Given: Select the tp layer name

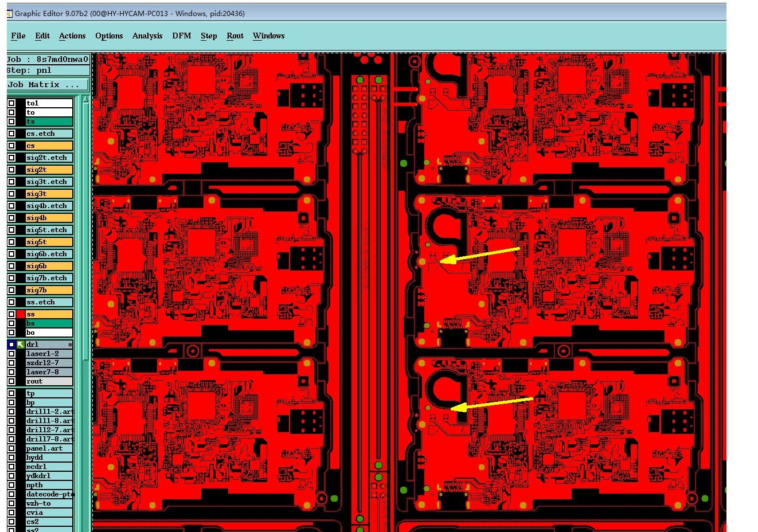Looking at the screenshot, I should click(49, 393).
